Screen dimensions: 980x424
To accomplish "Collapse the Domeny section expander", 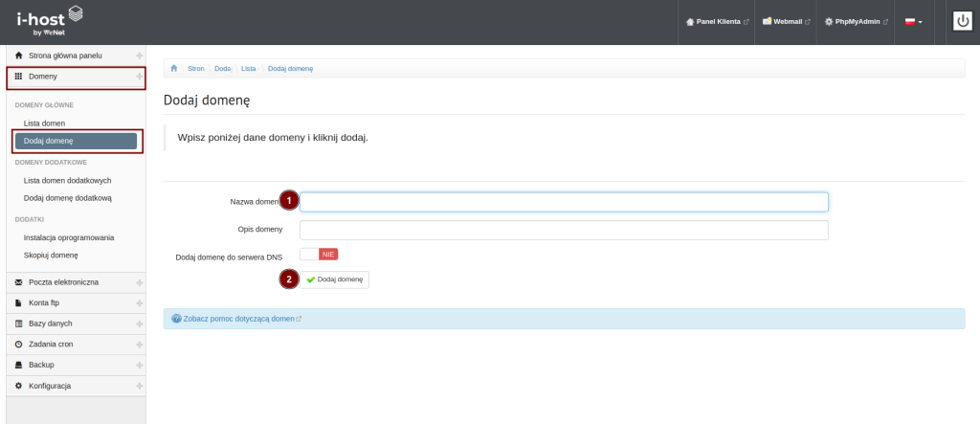I will 139,76.
